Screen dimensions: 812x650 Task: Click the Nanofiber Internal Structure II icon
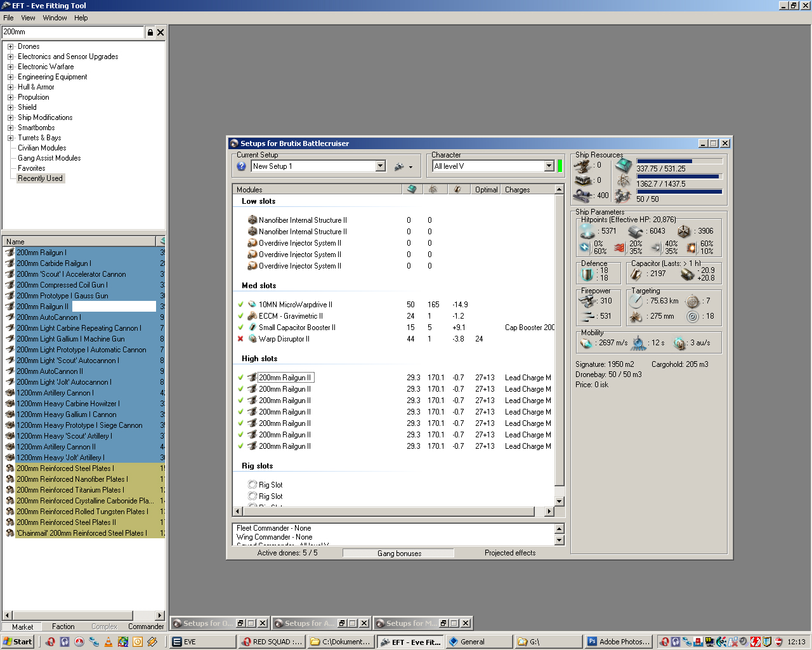252,220
